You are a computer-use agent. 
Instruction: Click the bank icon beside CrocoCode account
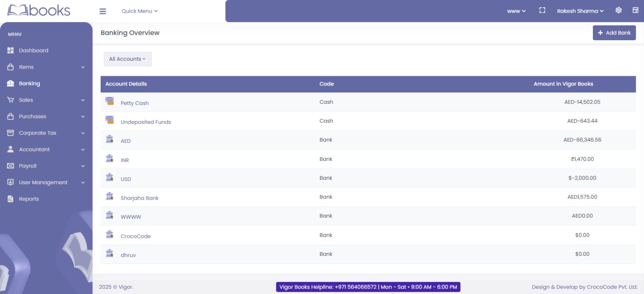[109, 234]
